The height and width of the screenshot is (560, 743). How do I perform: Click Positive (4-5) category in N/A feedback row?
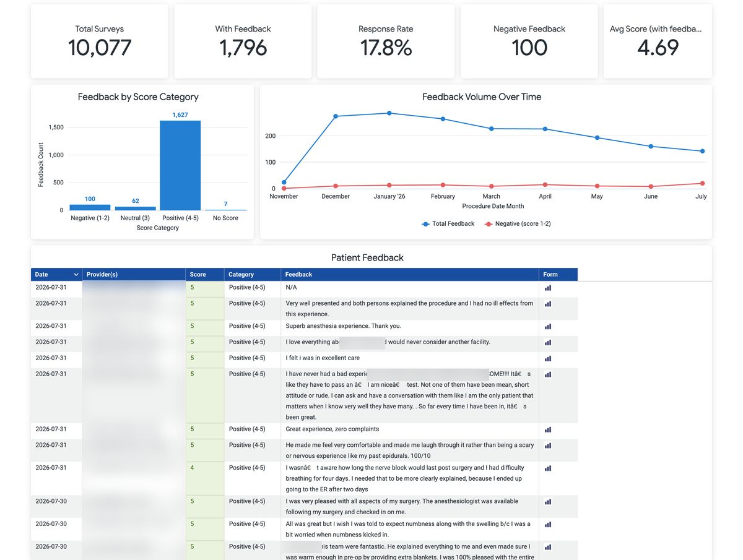(247, 287)
